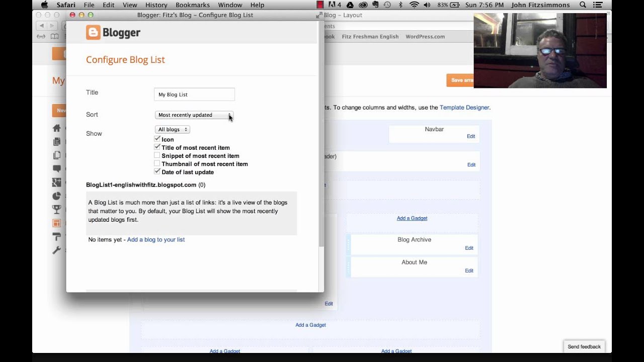Open Settings wrench icon in sidebar

(x=57, y=250)
